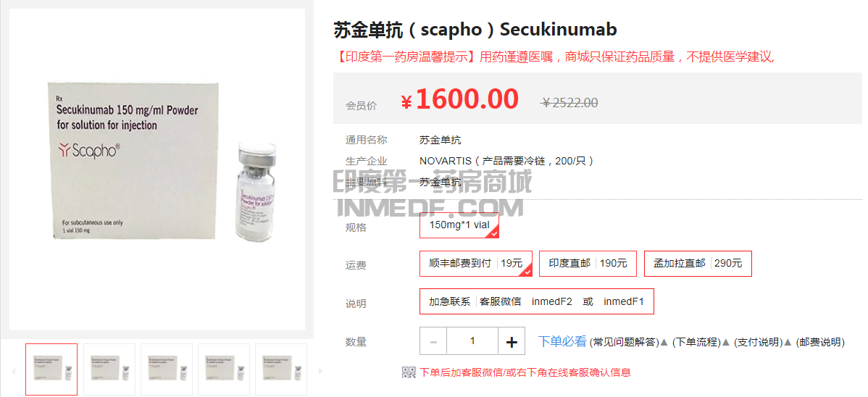The width and height of the screenshot is (868, 397).
Task: Choose 印度直邮 190元 shipping option
Action: point(588,264)
